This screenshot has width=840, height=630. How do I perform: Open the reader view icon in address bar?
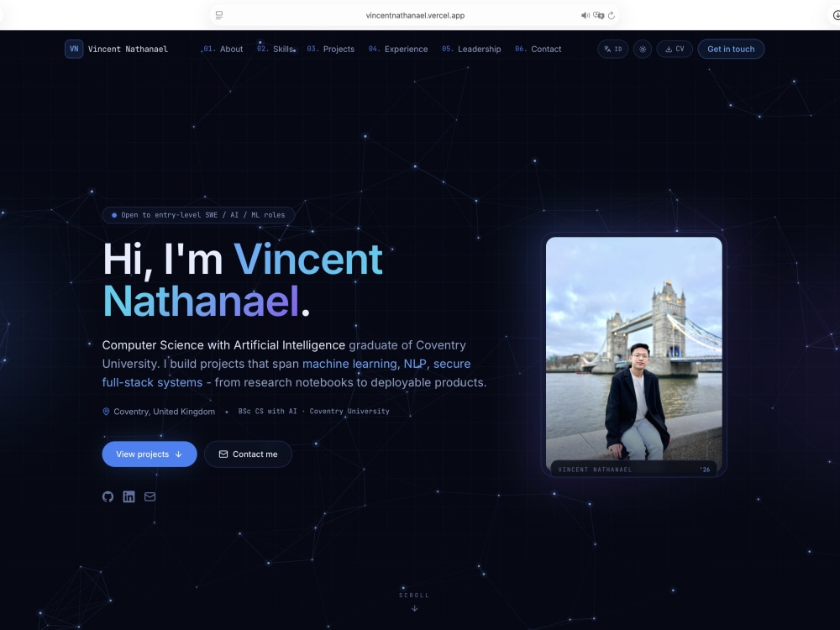tap(219, 15)
